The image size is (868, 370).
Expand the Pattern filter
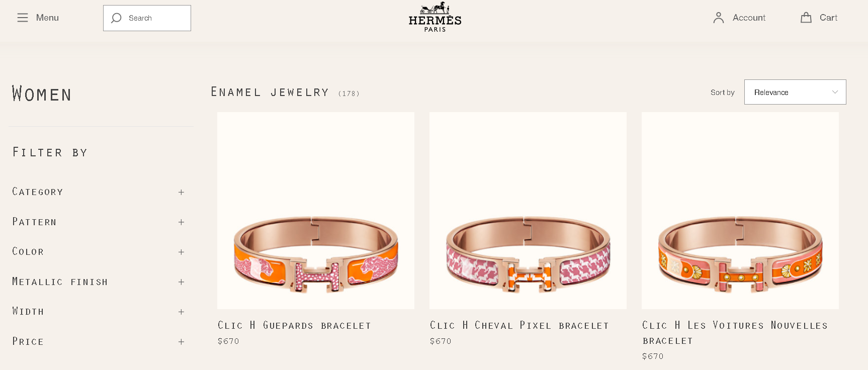pyautogui.click(x=99, y=222)
